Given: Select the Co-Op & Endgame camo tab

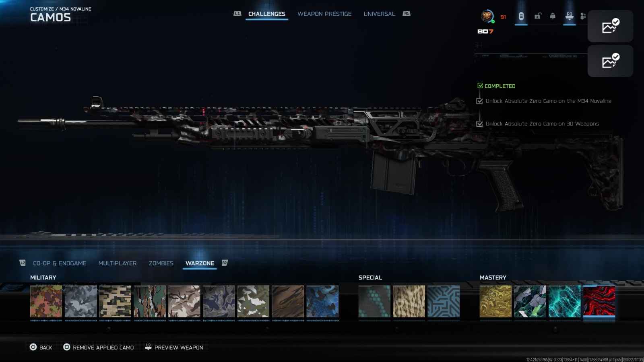Looking at the screenshot, I should tap(60, 263).
